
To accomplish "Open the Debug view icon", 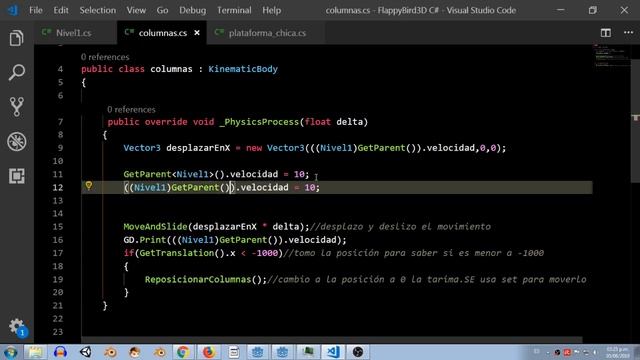I will point(16,142).
